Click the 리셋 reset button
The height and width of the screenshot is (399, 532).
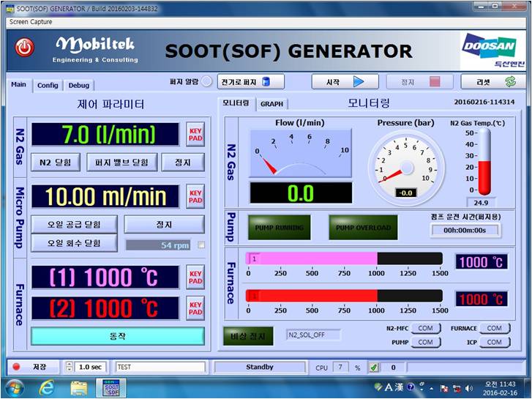493,82
